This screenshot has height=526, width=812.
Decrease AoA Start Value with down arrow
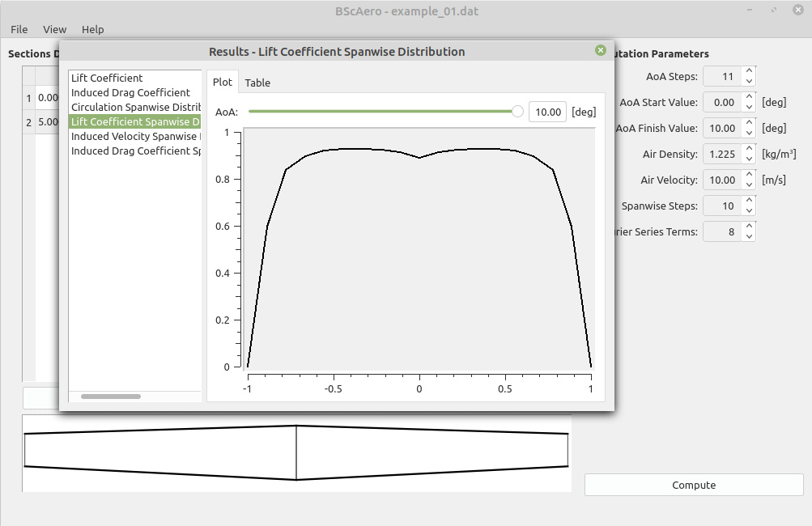click(749, 107)
